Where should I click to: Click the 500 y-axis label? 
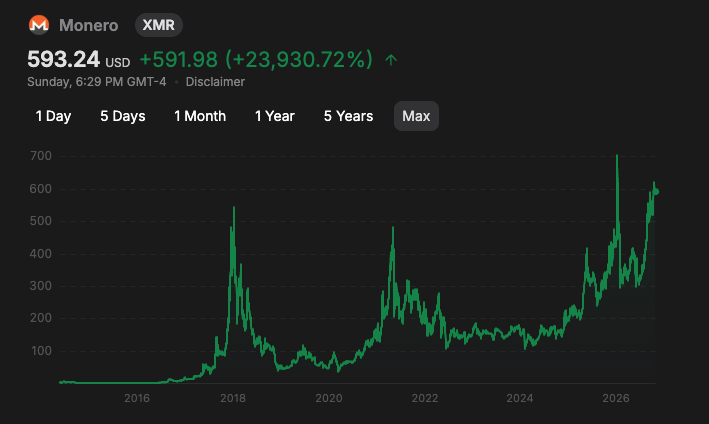[41, 221]
